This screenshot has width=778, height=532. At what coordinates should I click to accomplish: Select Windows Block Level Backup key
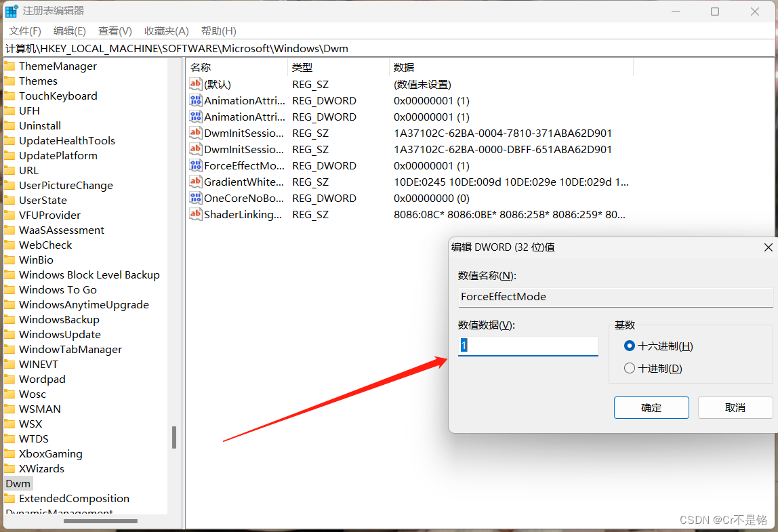tap(89, 275)
